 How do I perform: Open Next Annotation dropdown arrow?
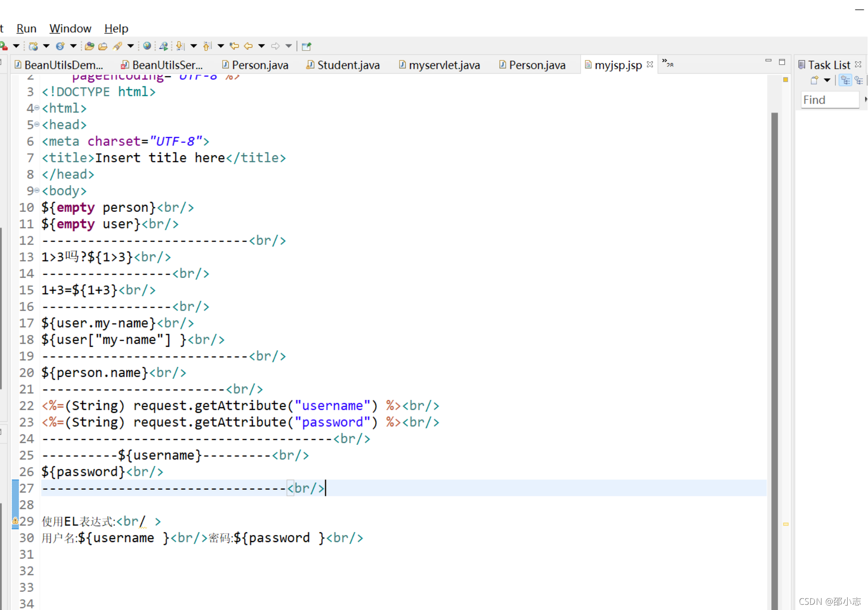193,46
